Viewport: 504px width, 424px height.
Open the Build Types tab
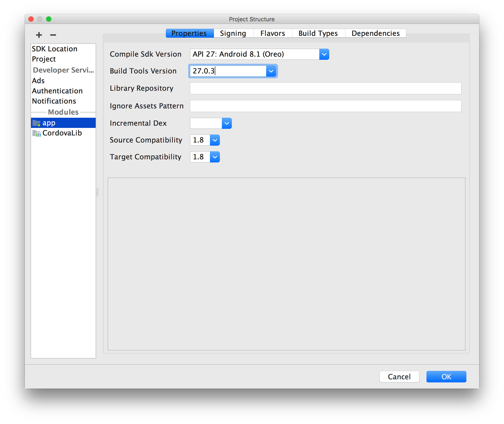coord(318,33)
